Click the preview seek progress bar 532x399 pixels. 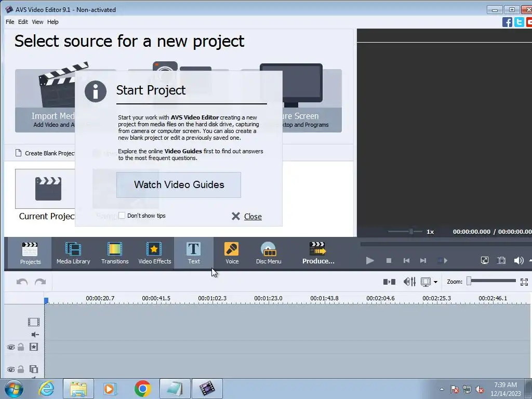(x=446, y=244)
